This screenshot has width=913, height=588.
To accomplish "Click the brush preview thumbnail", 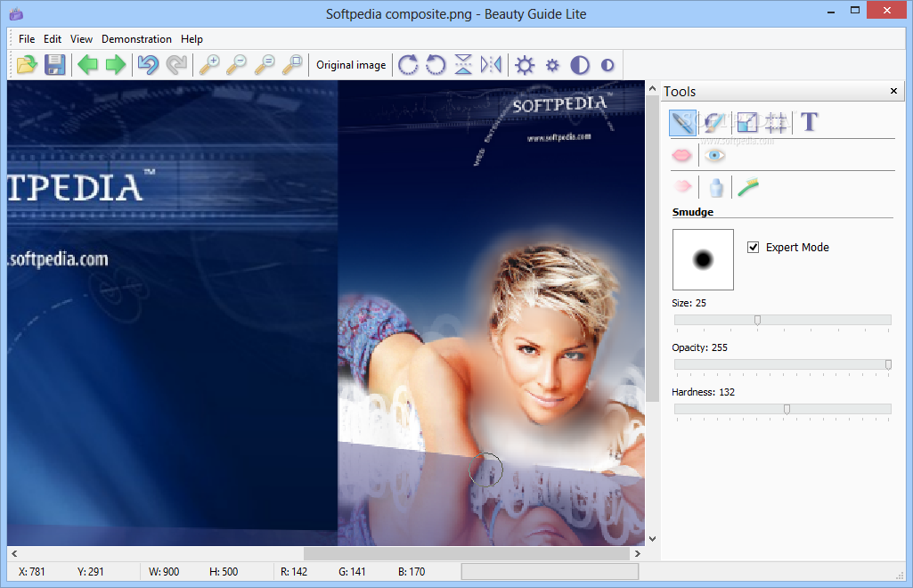I will 703,259.
